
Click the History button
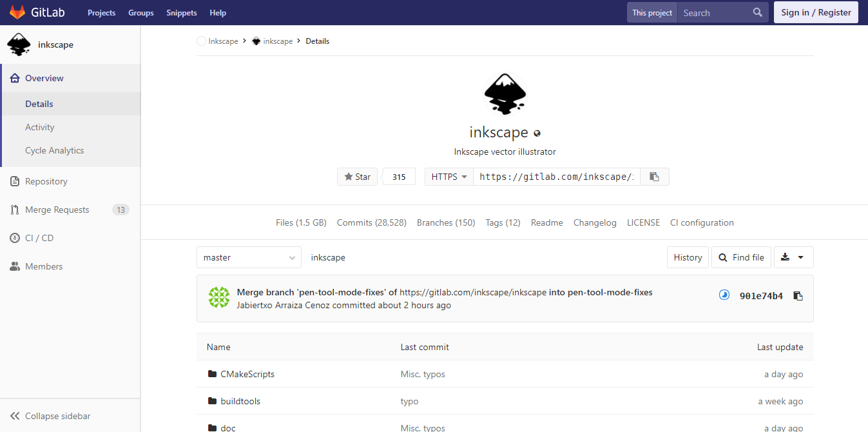688,257
